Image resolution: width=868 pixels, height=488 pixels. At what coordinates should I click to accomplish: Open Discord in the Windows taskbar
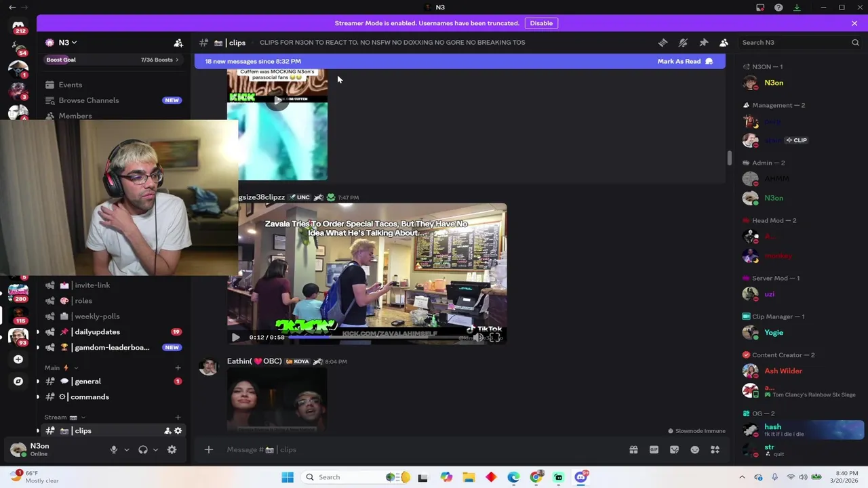581,477
